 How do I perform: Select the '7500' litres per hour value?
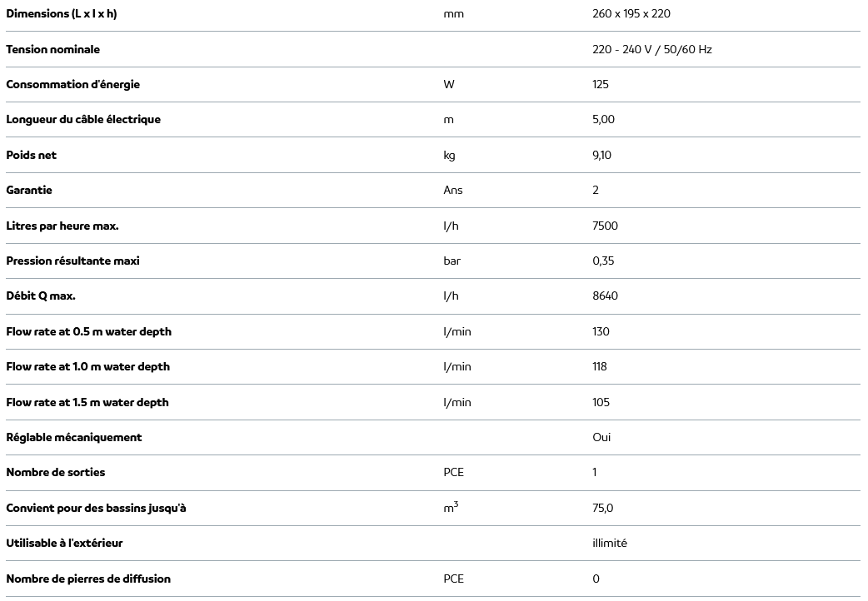coord(606,226)
